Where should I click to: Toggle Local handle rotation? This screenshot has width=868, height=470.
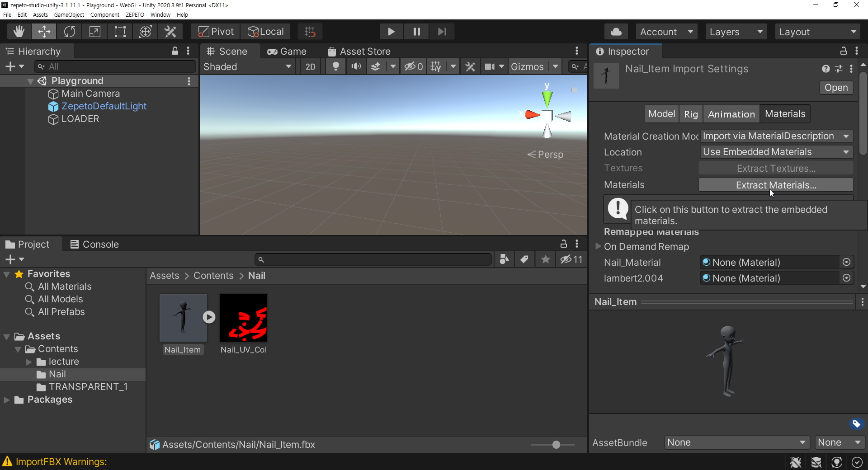coord(265,32)
